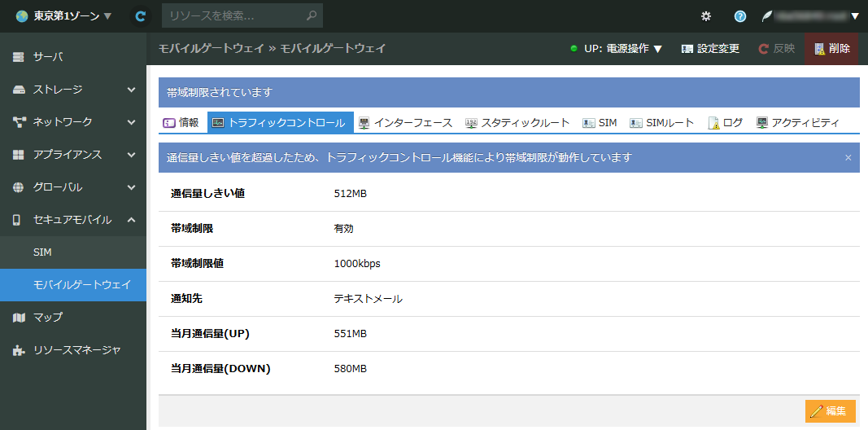The image size is (868, 430).
Task: Click the green UP status indicator
Action: point(574,49)
